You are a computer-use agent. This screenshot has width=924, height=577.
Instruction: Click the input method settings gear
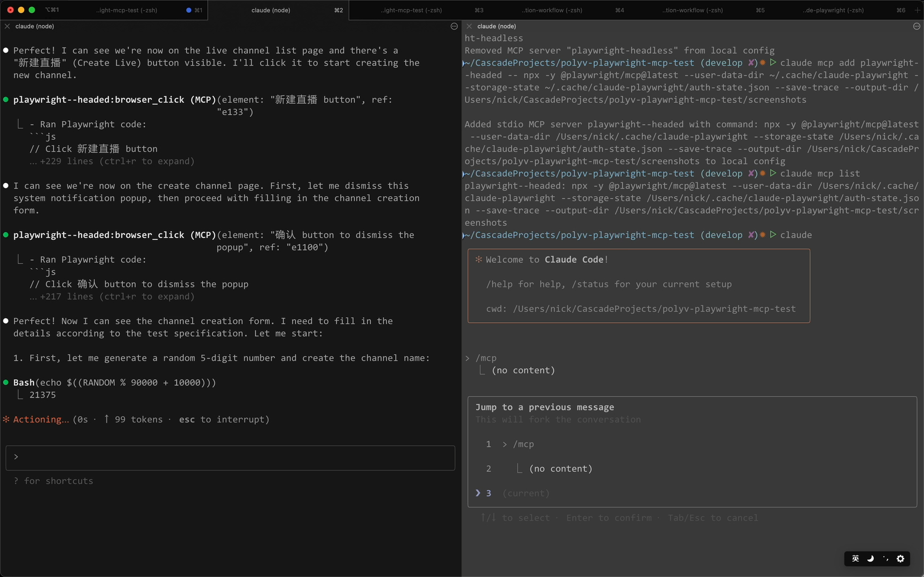coord(900,558)
